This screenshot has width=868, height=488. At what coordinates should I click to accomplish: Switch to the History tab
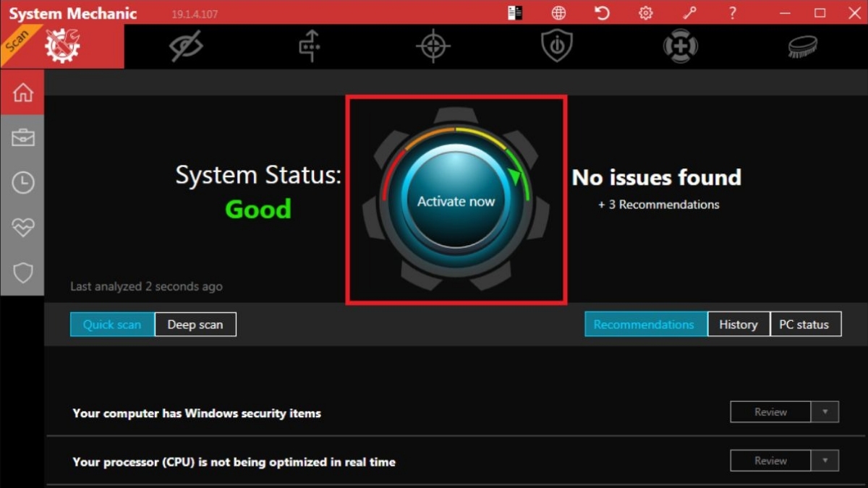tap(739, 325)
